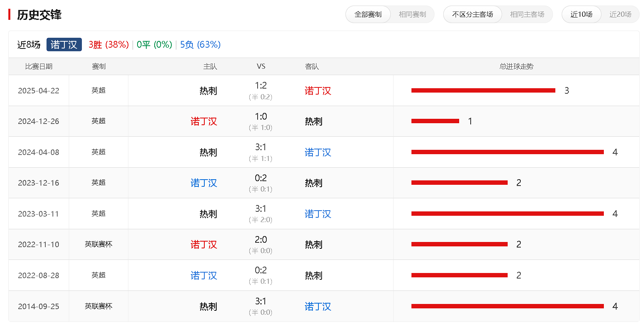Click the 5负 (63%) loss statistic

point(200,45)
